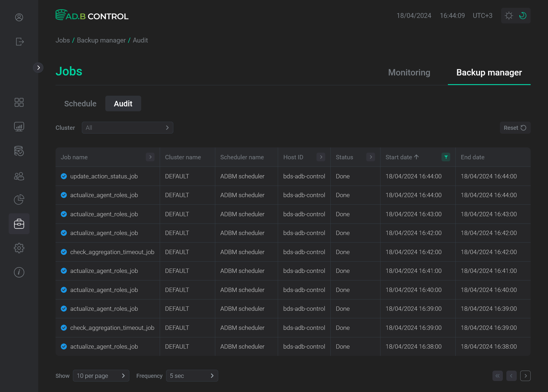Open settings via the gear icon

[x=19, y=248]
